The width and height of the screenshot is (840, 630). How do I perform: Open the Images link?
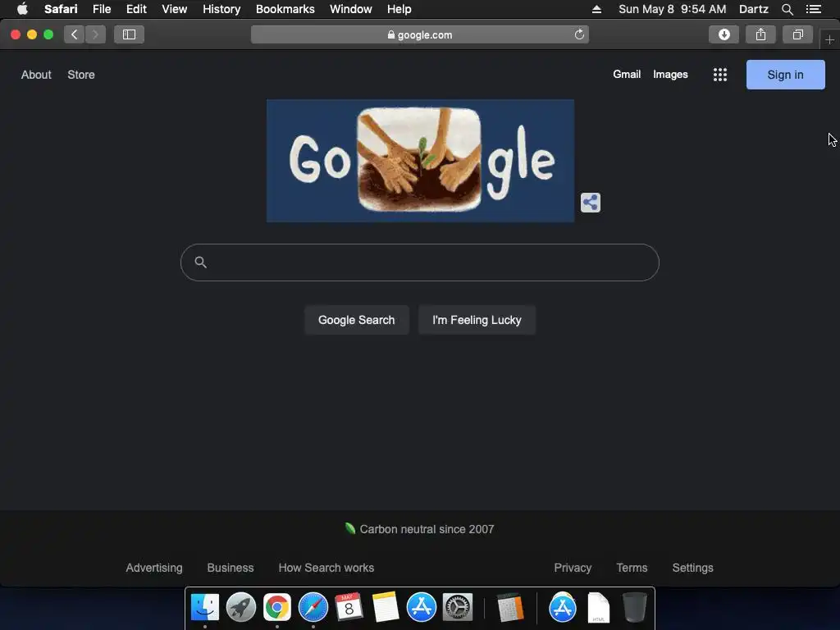click(x=670, y=75)
